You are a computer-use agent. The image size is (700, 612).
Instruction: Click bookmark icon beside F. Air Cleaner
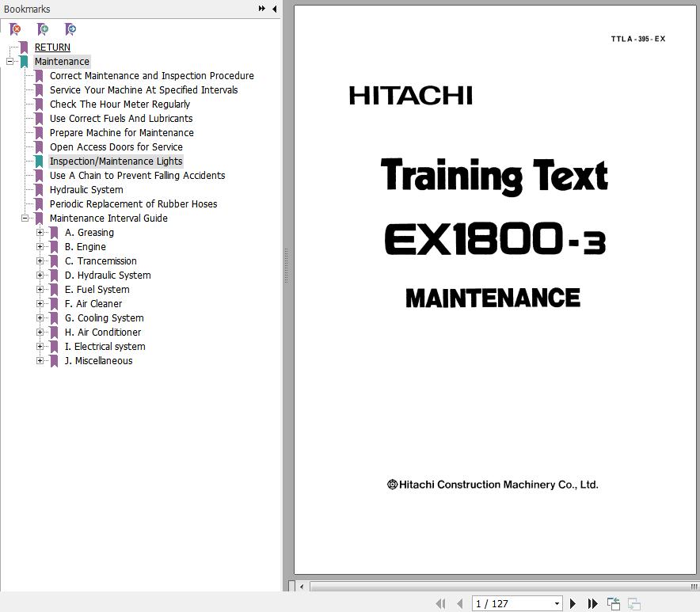54,304
